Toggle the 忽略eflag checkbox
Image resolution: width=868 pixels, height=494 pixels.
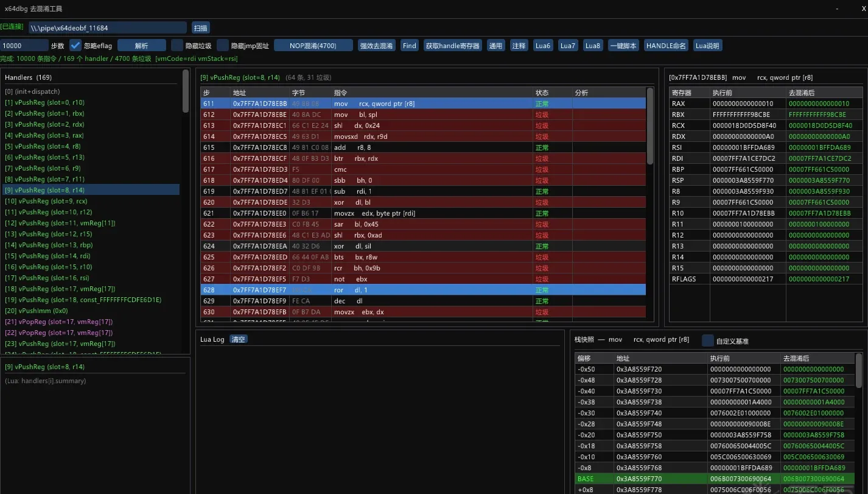pyautogui.click(x=75, y=45)
